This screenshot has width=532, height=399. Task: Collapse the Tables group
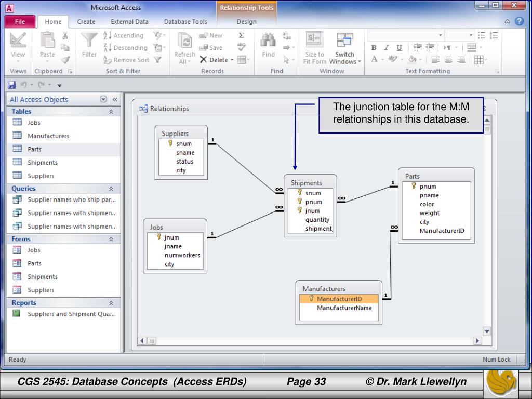111,112
